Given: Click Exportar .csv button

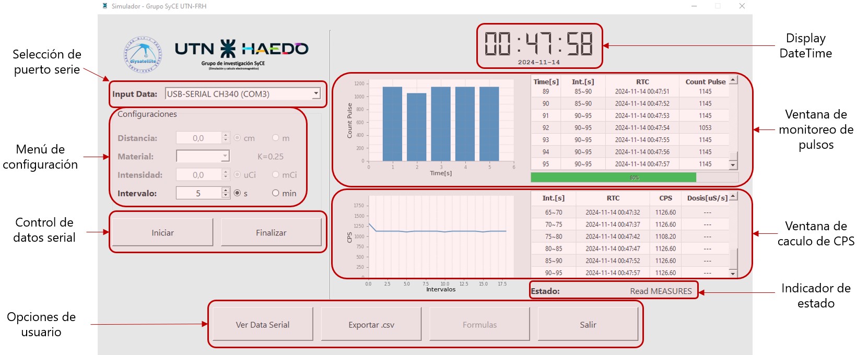Looking at the screenshot, I should 371,324.
